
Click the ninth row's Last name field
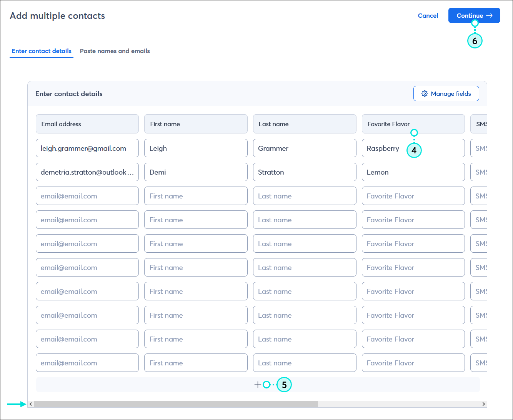coord(305,339)
